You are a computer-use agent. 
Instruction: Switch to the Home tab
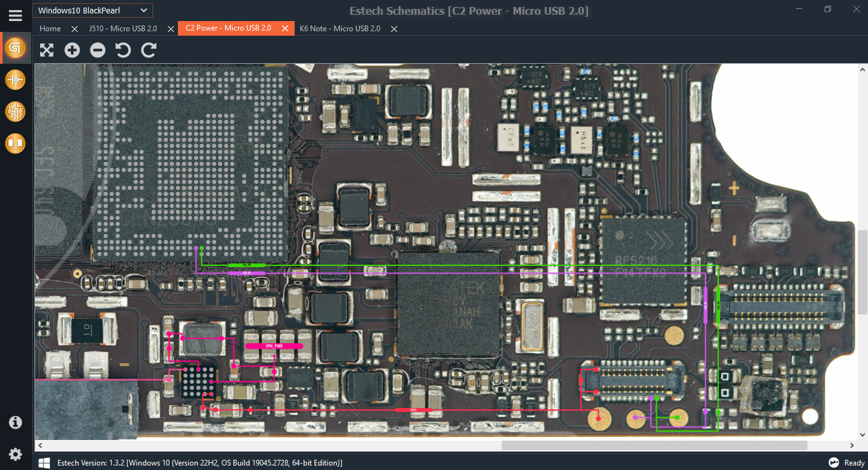[50, 29]
